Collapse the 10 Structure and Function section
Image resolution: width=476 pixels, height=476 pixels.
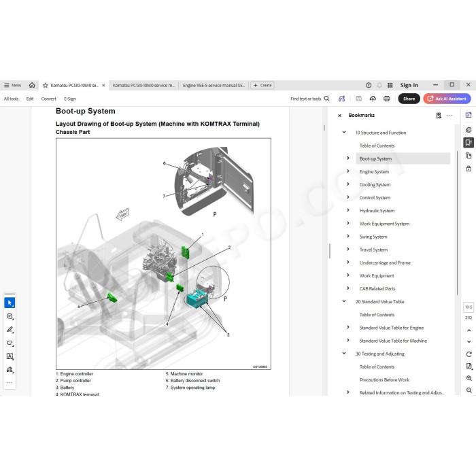click(x=344, y=132)
